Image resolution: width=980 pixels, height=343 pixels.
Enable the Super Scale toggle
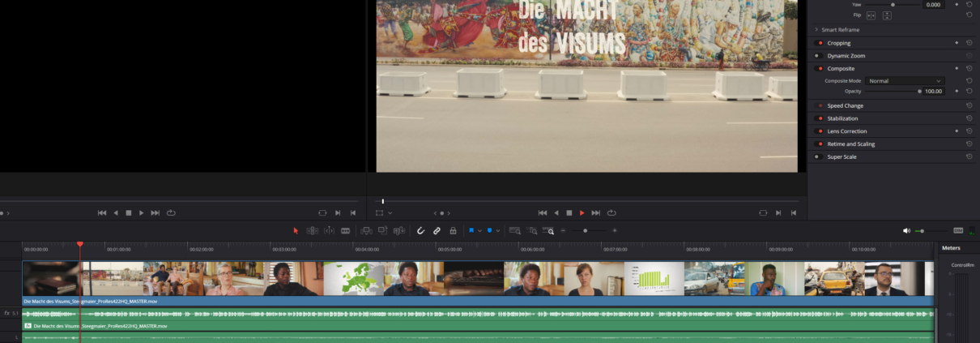tap(817, 156)
